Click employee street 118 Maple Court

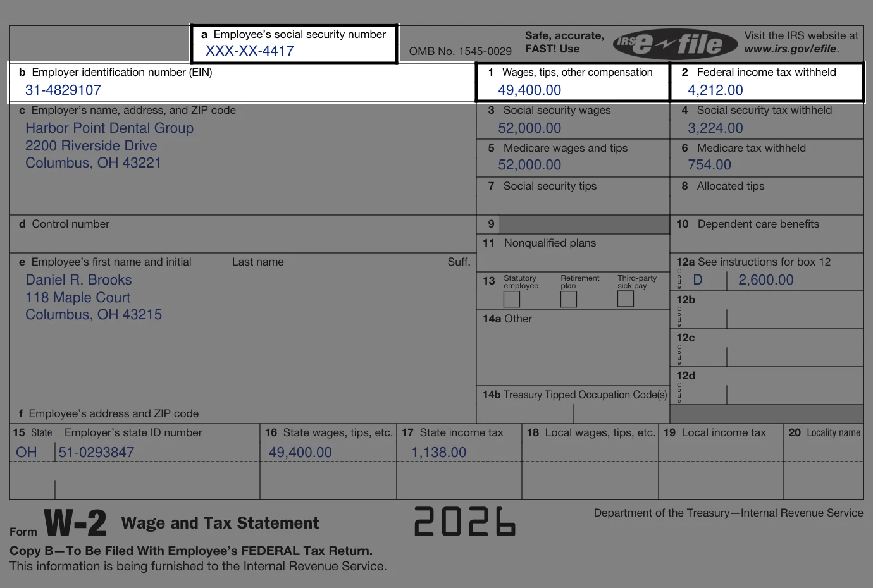tap(78, 298)
